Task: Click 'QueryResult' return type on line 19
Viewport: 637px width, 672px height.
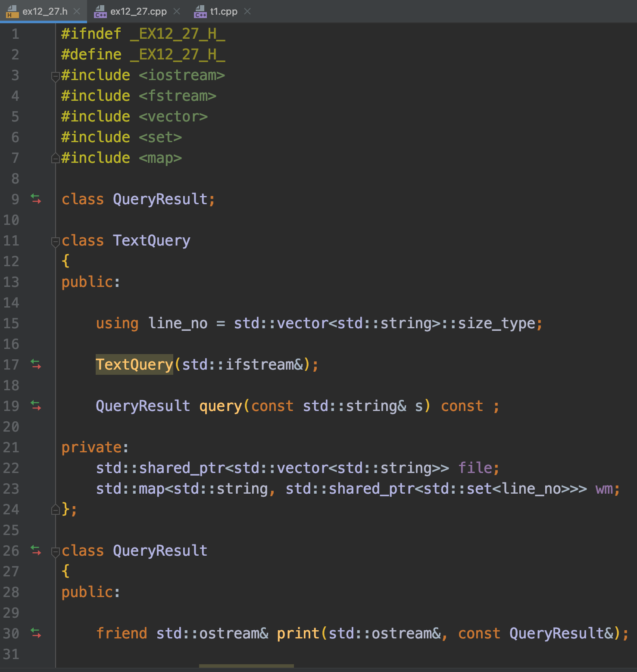Action: click(143, 406)
